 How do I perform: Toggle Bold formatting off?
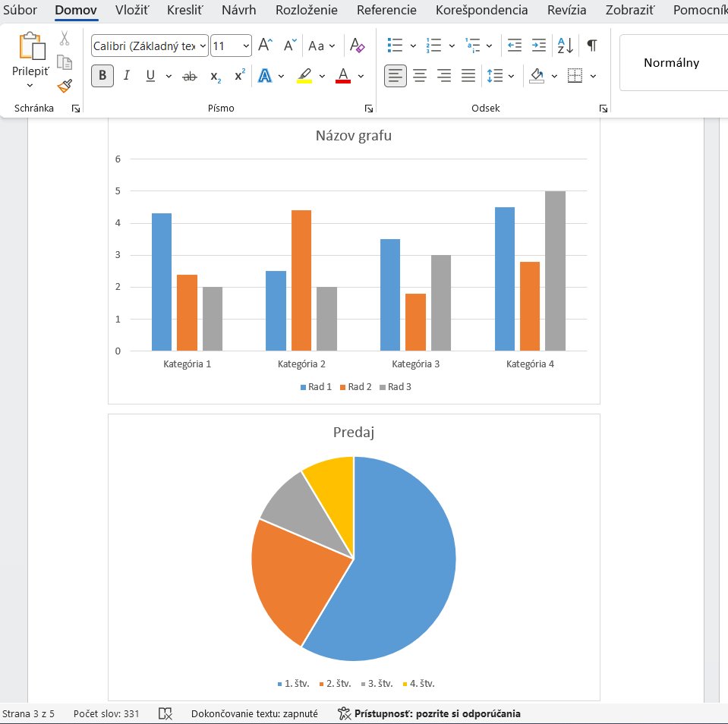click(102, 76)
